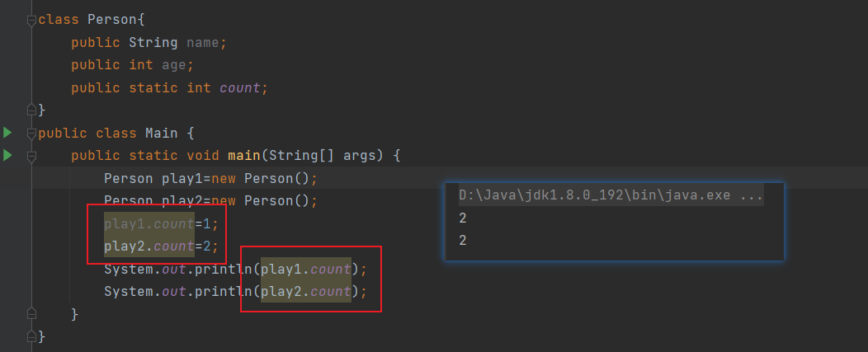Click the Person play1 declaration line
Viewport: 868px width, 352px height.
[211, 179]
